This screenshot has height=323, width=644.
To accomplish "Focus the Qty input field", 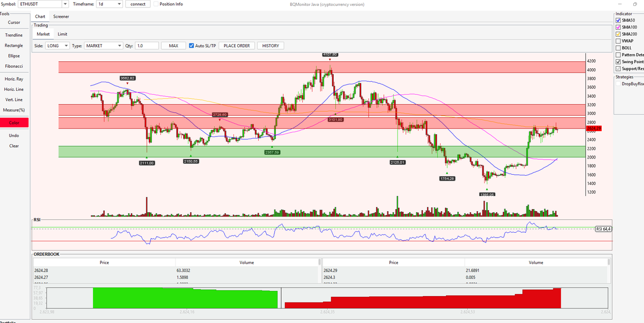I will (147, 46).
